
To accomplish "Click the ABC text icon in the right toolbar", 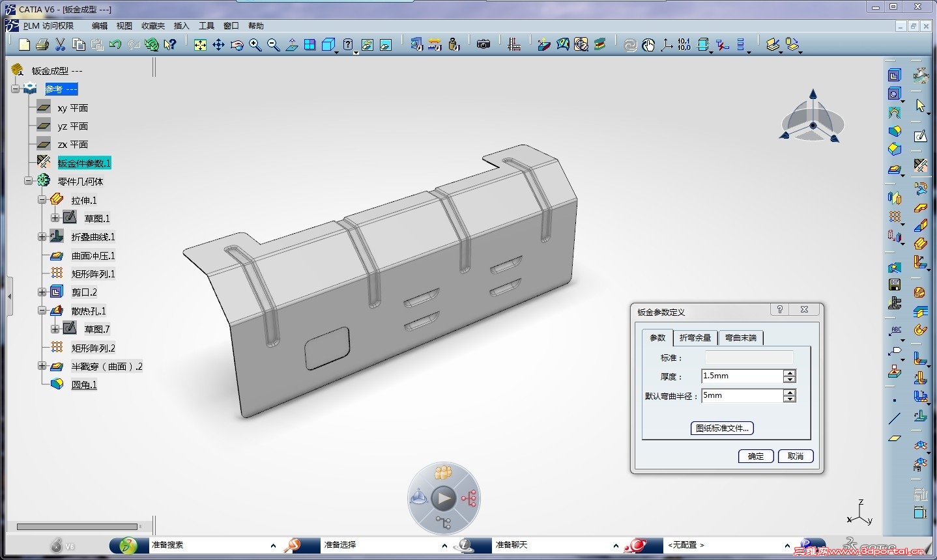I will 896,331.
